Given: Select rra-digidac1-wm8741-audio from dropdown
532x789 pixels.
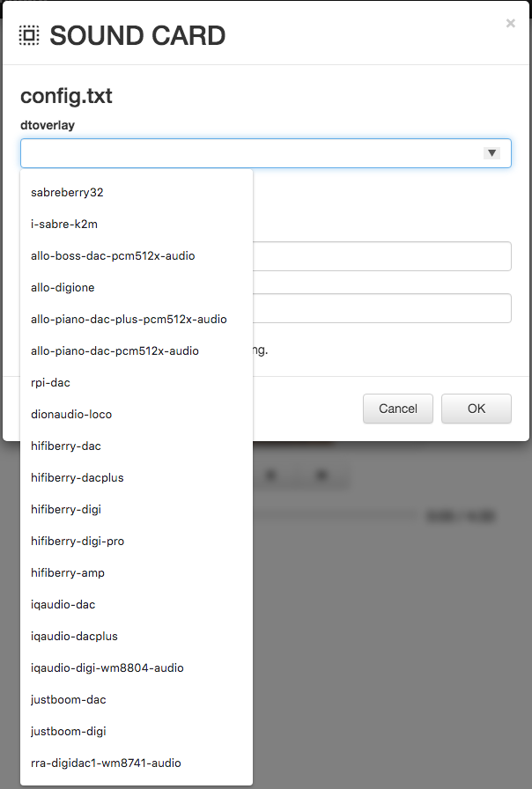Looking at the screenshot, I should click(x=137, y=763).
